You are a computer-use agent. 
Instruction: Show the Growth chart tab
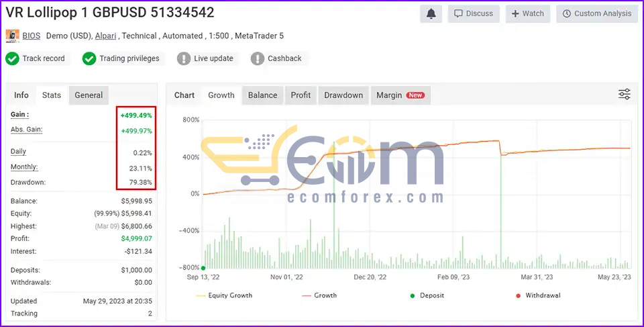221,95
